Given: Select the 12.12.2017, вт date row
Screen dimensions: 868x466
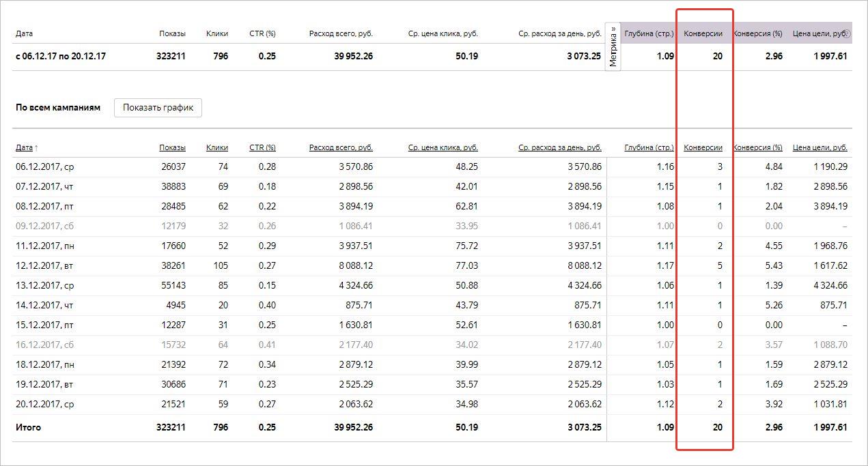Looking at the screenshot, I should pyautogui.click(x=45, y=265).
